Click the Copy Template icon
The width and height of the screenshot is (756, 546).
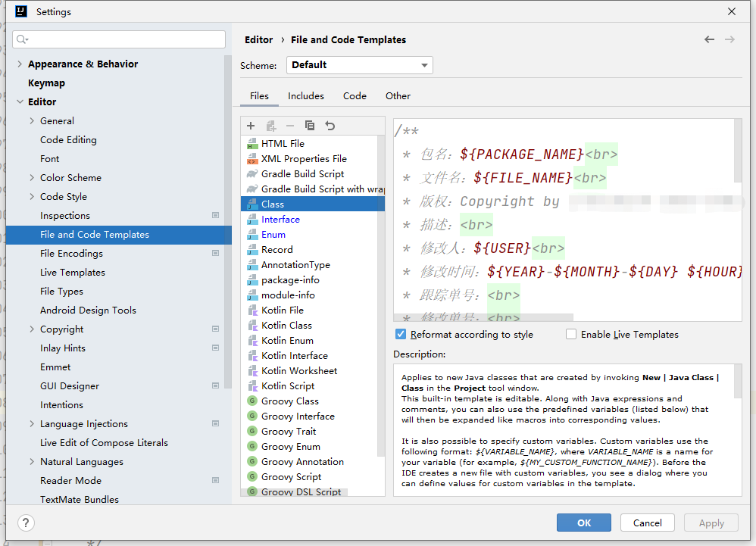point(310,125)
